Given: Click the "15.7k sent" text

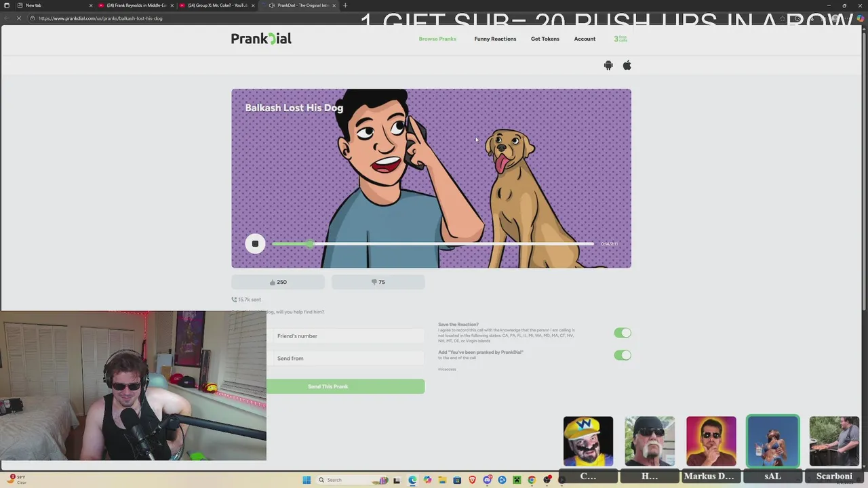Looking at the screenshot, I should click(x=250, y=300).
